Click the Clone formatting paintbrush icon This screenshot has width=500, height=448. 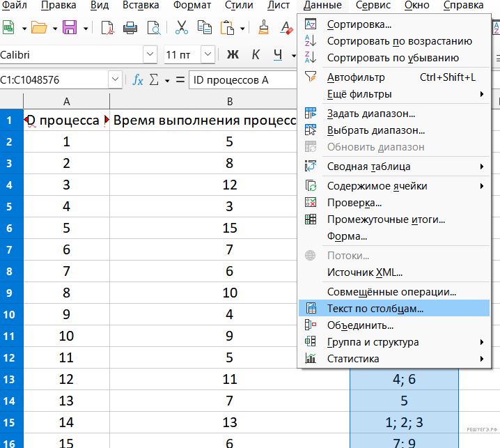pyautogui.click(x=264, y=28)
